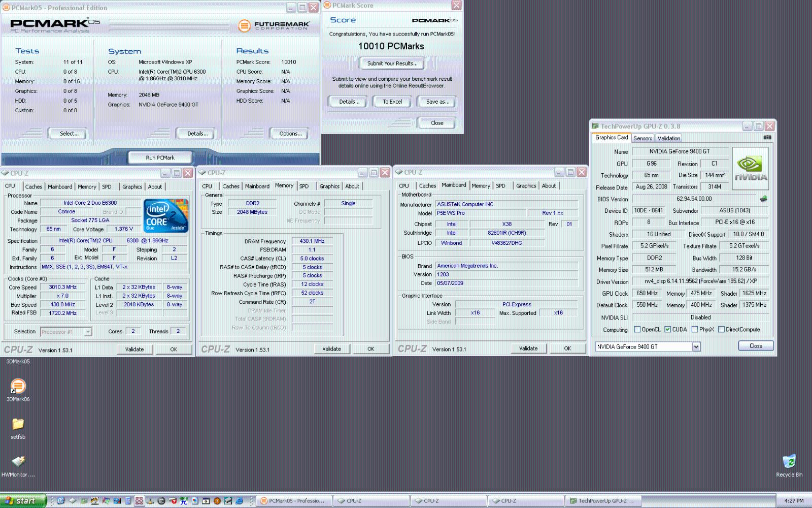The height and width of the screenshot is (508, 812).
Task: Open Graphics tab in CPU-Z processor window
Action: coord(132,186)
